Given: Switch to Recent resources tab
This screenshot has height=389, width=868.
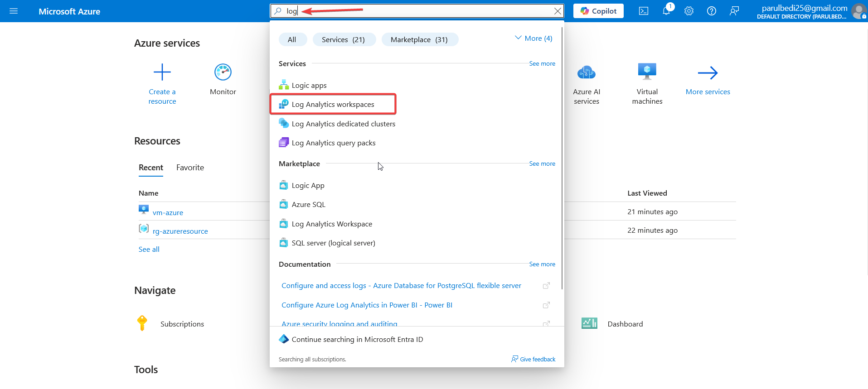Looking at the screenshot, I should (x=150, y=168).
